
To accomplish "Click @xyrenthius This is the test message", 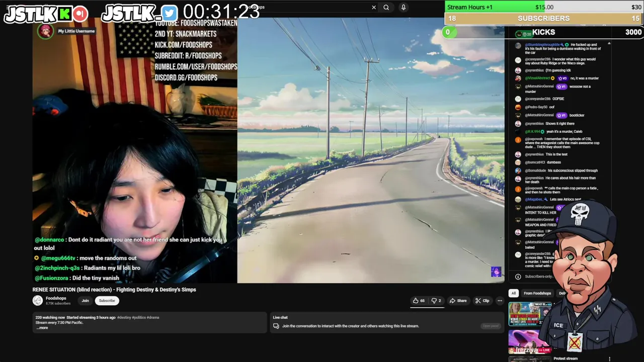I will (x=546, y=154).
